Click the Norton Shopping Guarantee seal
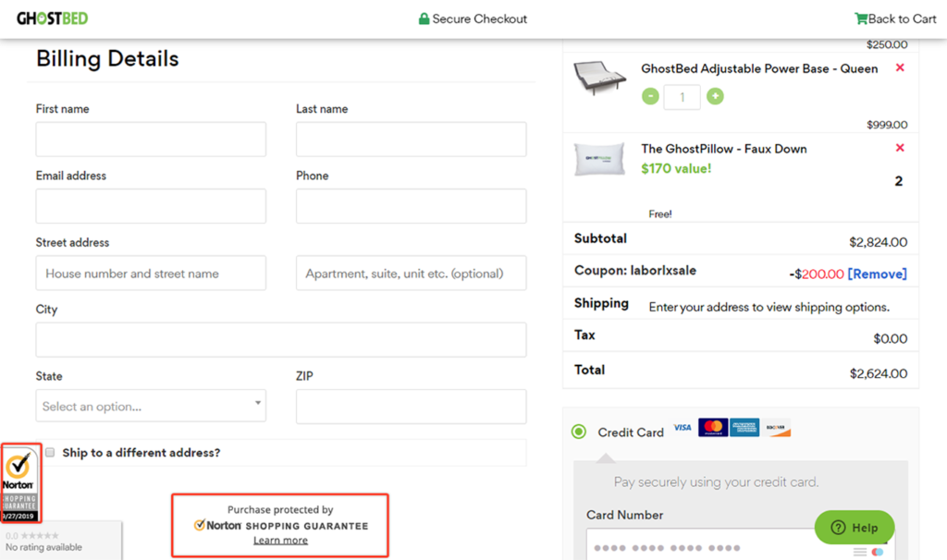 pos(19,482)
